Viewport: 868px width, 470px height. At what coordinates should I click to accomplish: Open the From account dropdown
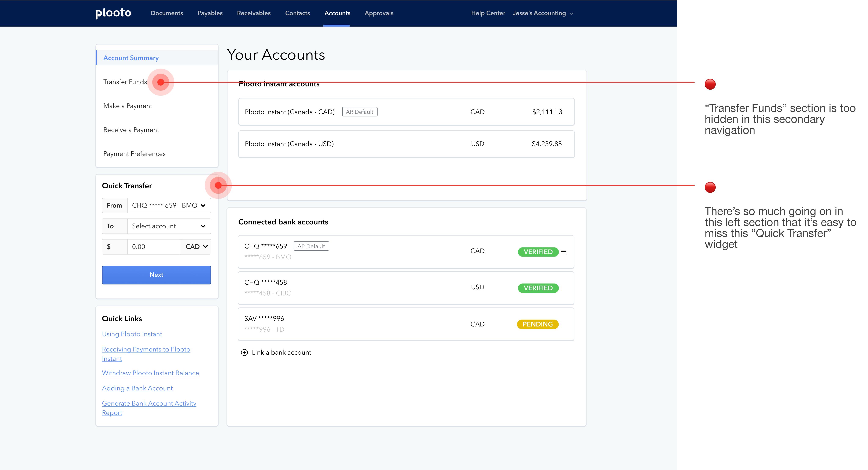169,205
